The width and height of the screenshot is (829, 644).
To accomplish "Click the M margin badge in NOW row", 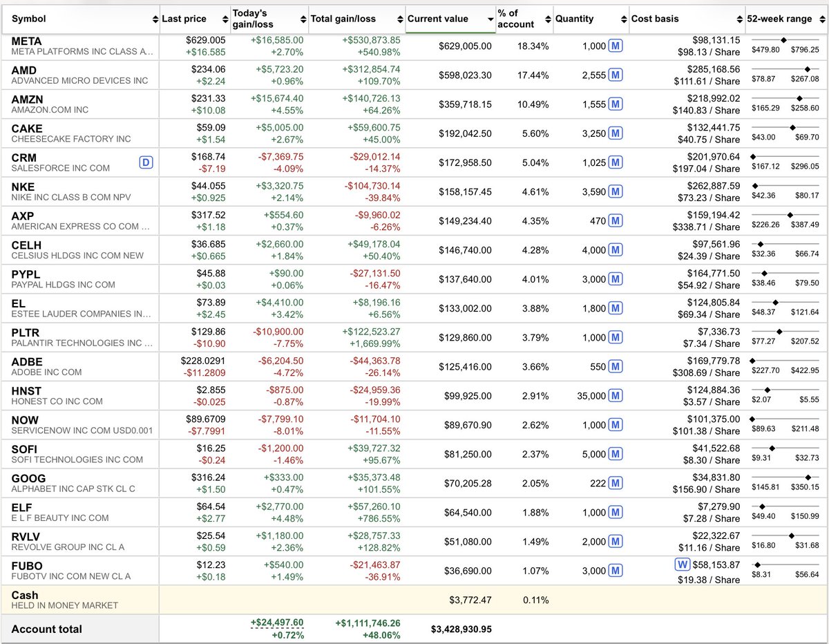I will coord(616,425).
